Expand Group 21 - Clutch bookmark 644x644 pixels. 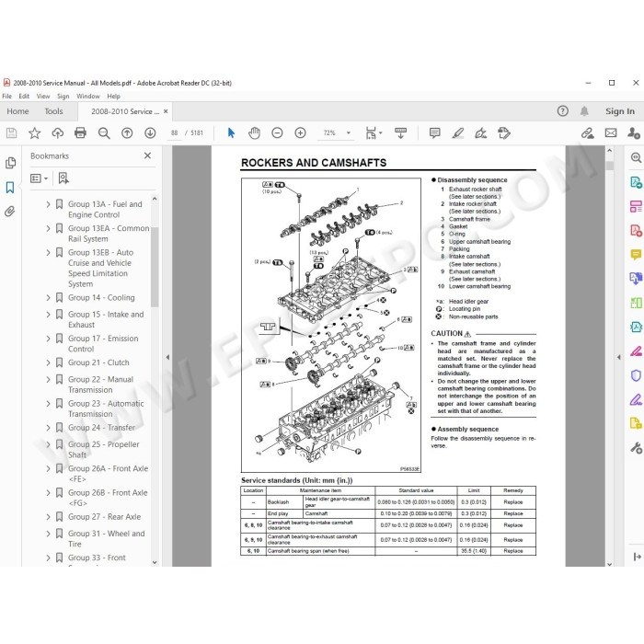[x=48, y=362]
